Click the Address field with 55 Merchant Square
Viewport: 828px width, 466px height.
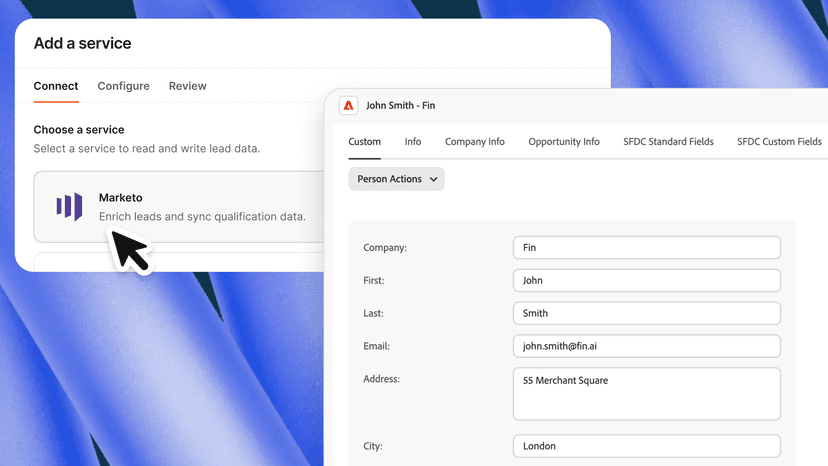click(647, 394)
